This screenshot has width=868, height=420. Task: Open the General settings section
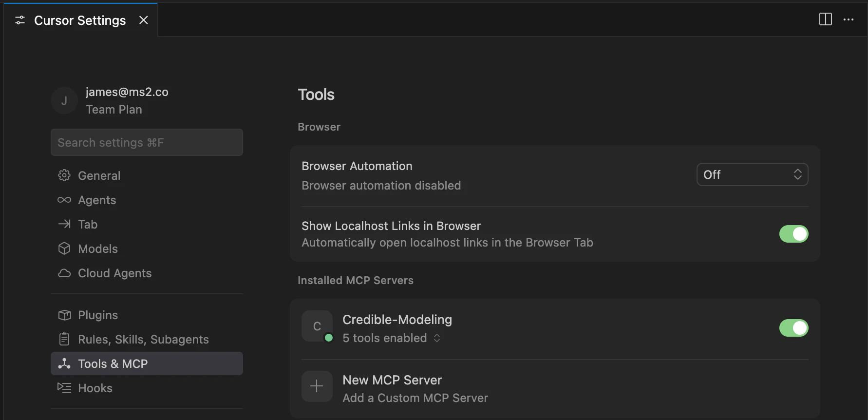coord(147,175)
